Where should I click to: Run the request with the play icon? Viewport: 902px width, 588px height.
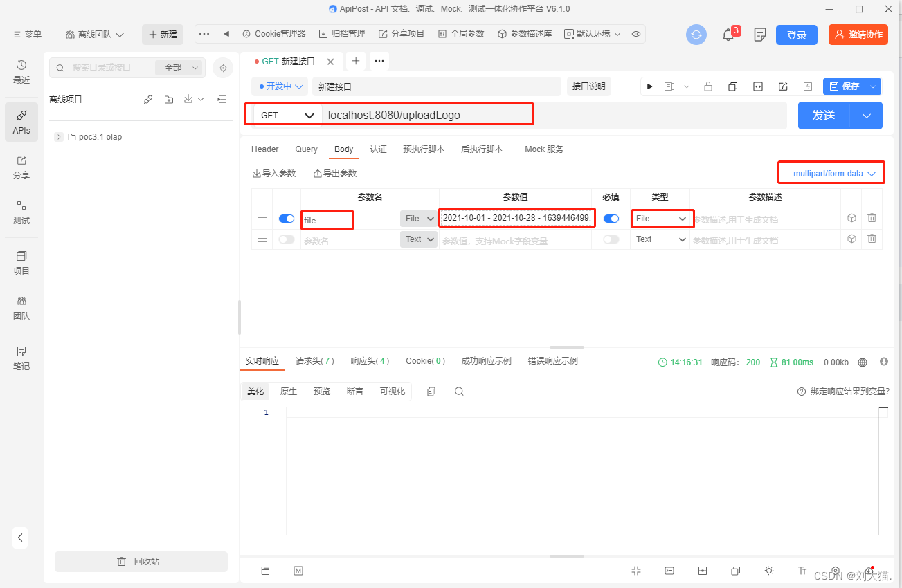[x=649, y=86]
